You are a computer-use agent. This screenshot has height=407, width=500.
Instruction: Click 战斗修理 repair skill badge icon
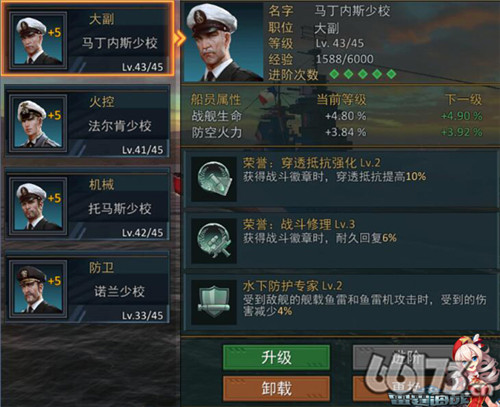click(214, 241)
